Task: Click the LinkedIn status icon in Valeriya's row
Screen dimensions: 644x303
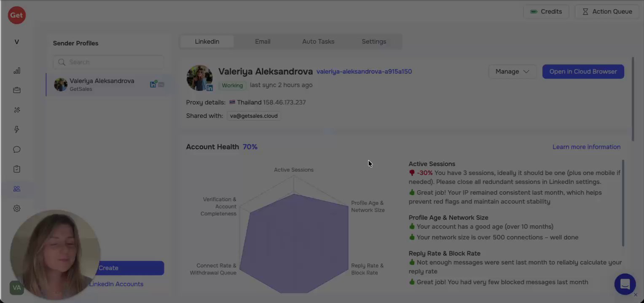Action: pyautogui.click(x=153, y=85)
